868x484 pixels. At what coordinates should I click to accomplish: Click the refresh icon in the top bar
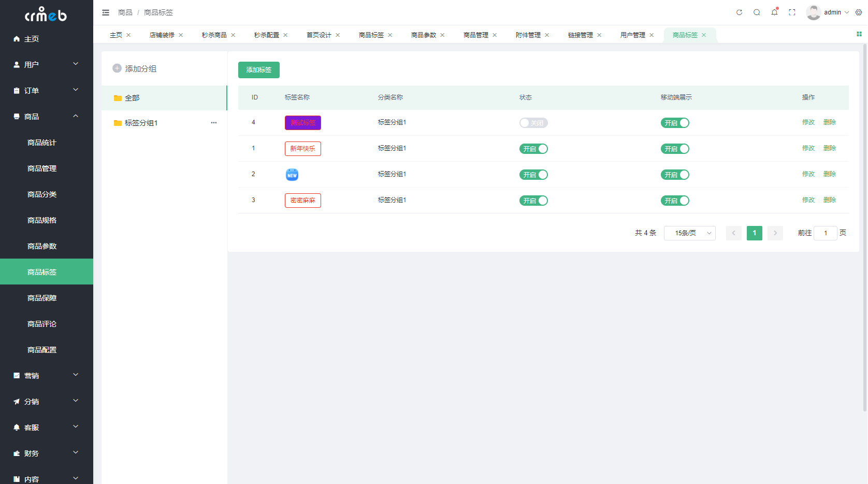point(739,12)
